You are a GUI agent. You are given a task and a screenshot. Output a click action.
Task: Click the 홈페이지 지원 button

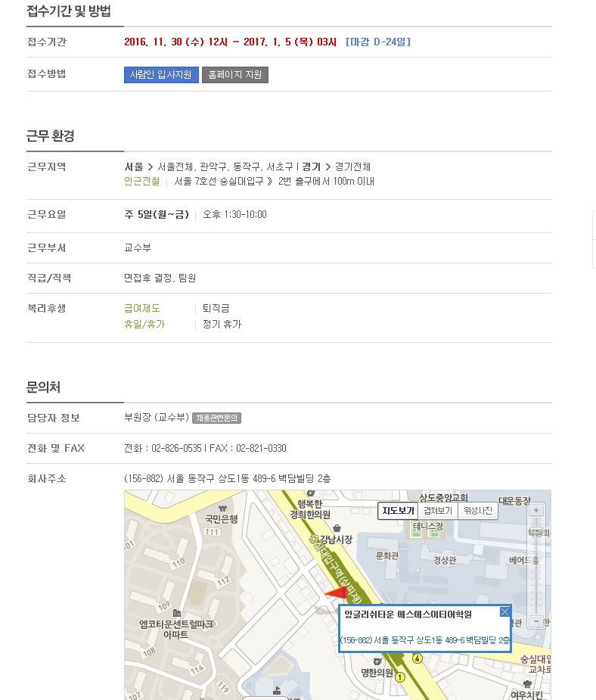[x=235, y=75]
